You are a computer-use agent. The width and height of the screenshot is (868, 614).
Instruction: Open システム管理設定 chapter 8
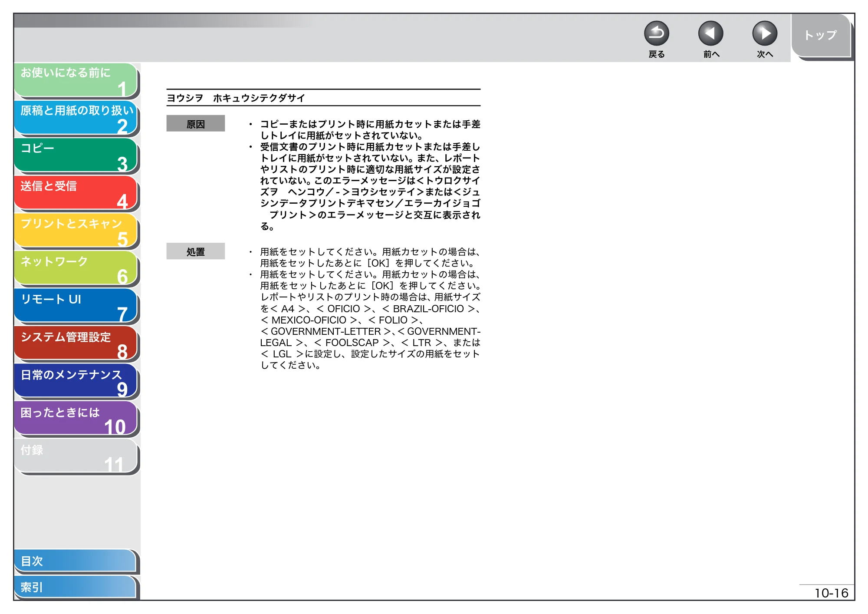tap(76, 344)
